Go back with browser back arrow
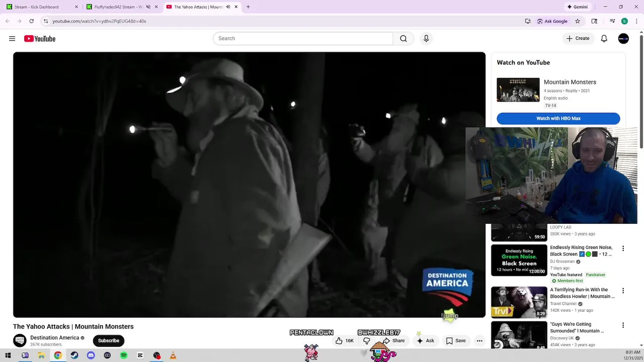 pyautogui.click(x=7, y=21)
